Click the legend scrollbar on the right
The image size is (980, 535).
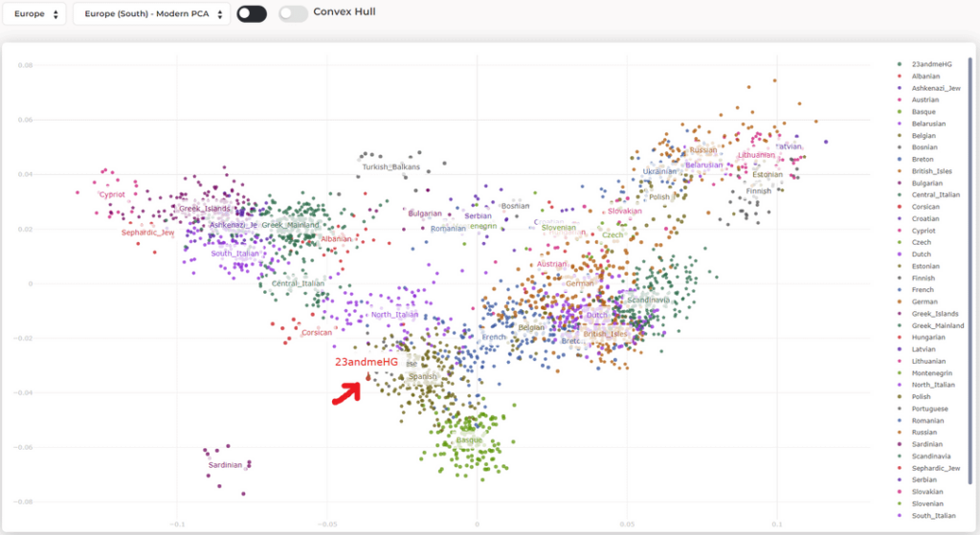point(970,269)
